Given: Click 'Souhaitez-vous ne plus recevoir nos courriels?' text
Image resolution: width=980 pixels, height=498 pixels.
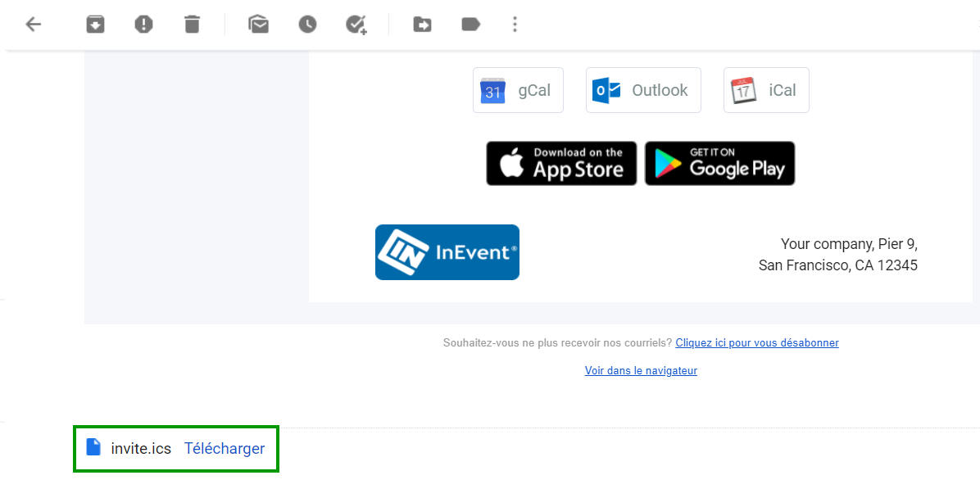Looking at the screenshot, I should tap(557, 342).
